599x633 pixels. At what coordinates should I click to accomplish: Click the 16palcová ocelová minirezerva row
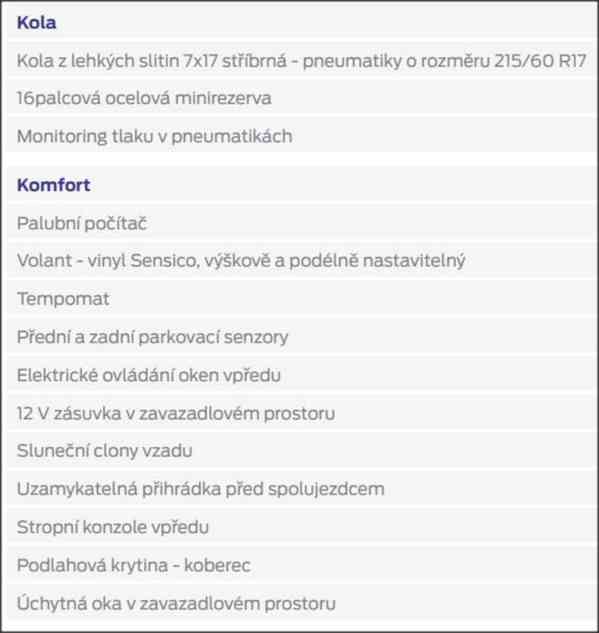301,98
